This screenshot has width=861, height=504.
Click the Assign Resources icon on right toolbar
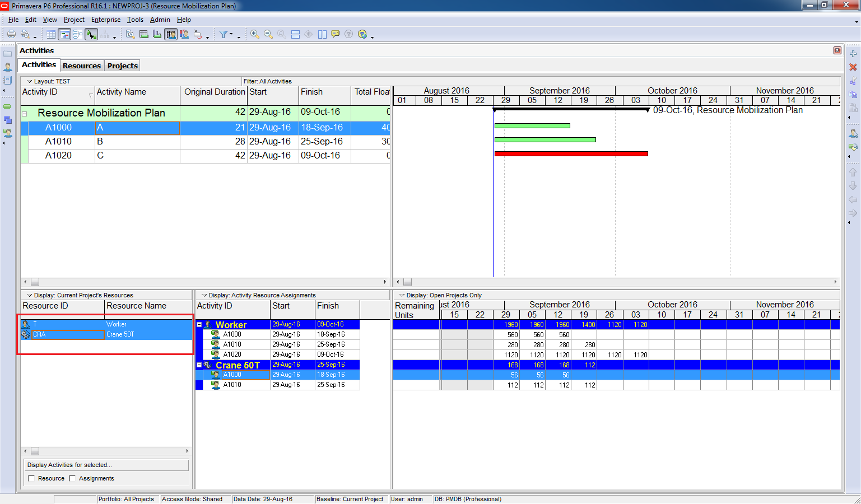(853, 133)
